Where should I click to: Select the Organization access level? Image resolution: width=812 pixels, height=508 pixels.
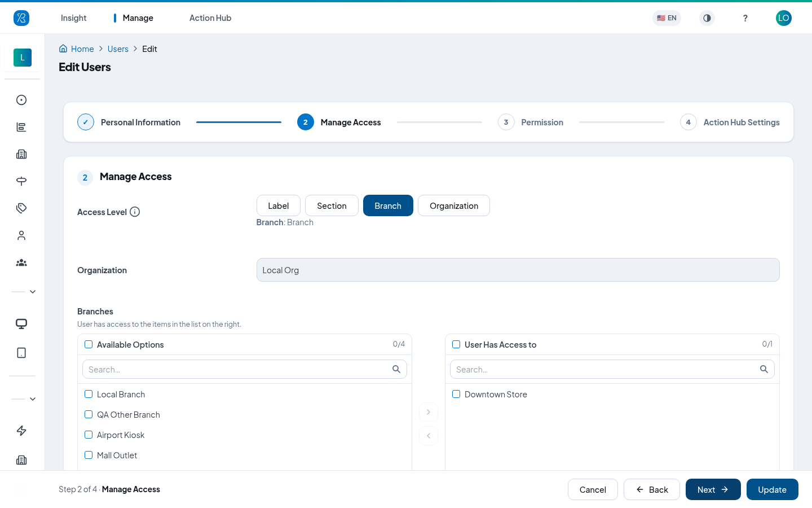[454, 205]
